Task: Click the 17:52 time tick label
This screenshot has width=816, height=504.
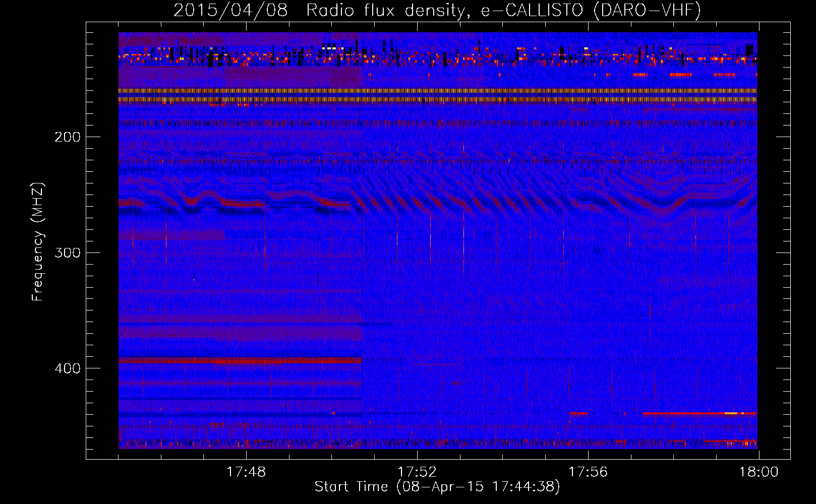Action: point(417,472)
